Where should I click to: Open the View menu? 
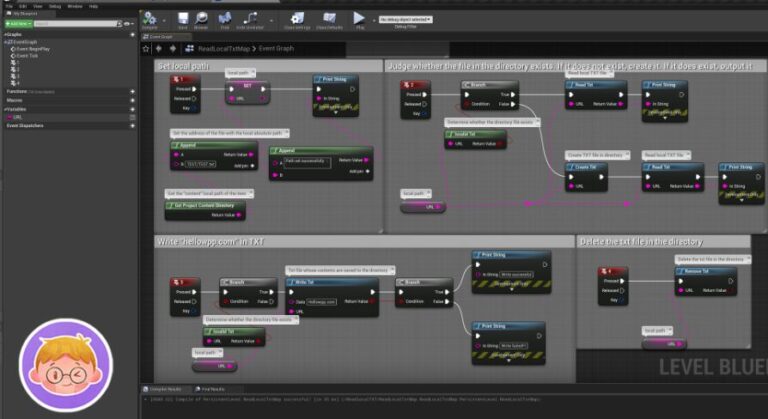point(38,6)
